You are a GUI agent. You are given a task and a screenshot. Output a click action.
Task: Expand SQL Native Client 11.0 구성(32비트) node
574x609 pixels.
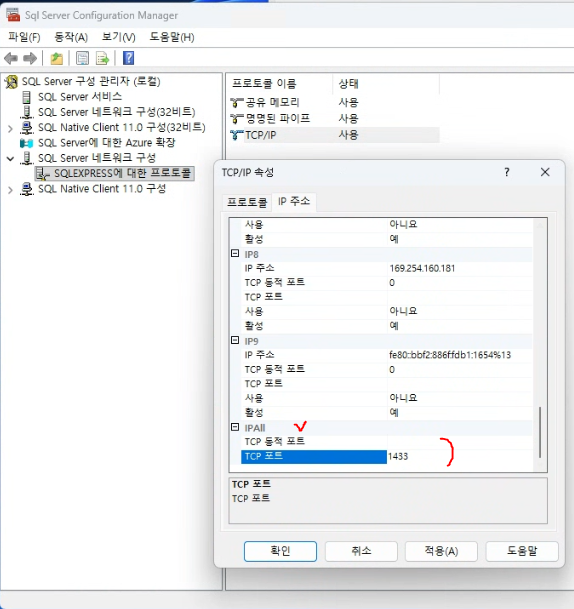pyautogui.click(x=10, y=128)
